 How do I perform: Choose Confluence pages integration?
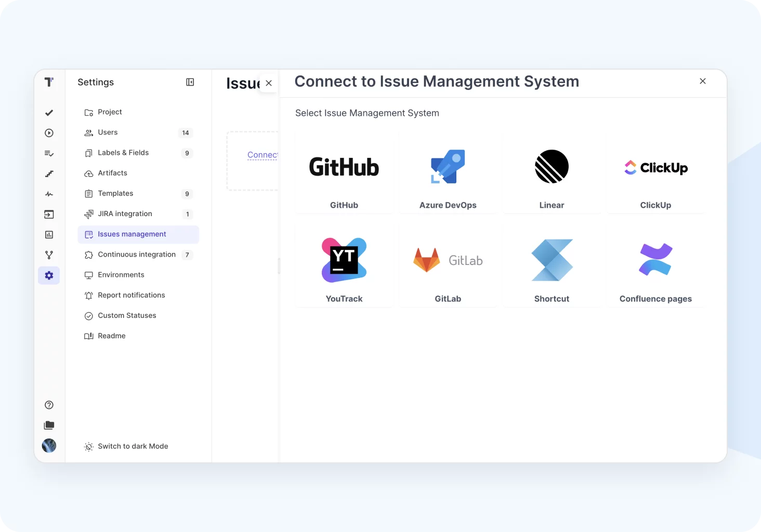[x=655, y=266]
